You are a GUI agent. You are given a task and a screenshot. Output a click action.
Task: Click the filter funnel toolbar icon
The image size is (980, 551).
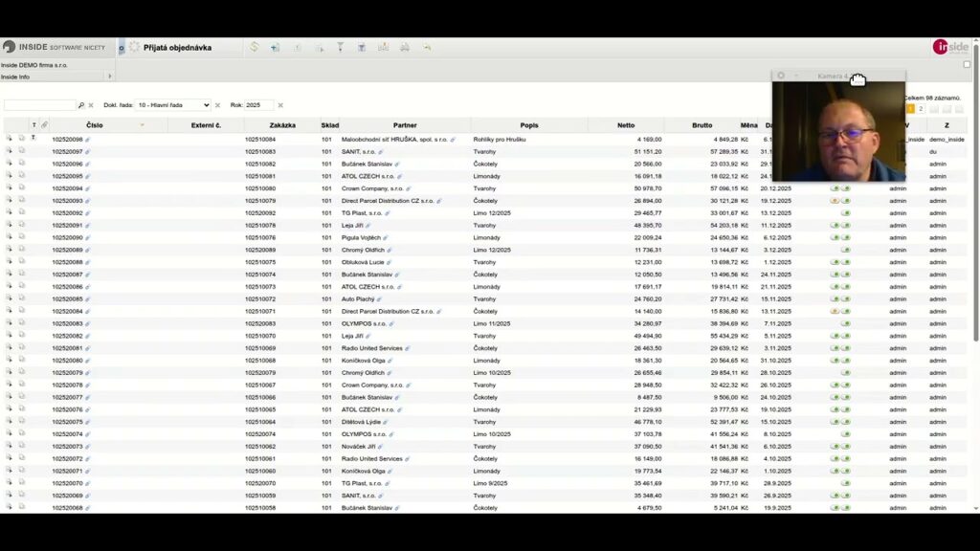(340, 47)
